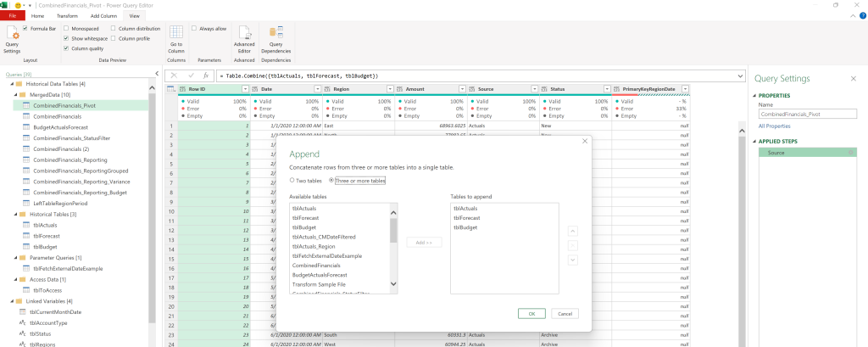The image size is (868, 347).
Task: Click Cancel in the Append dialog
Action: [x=565, y=314]
